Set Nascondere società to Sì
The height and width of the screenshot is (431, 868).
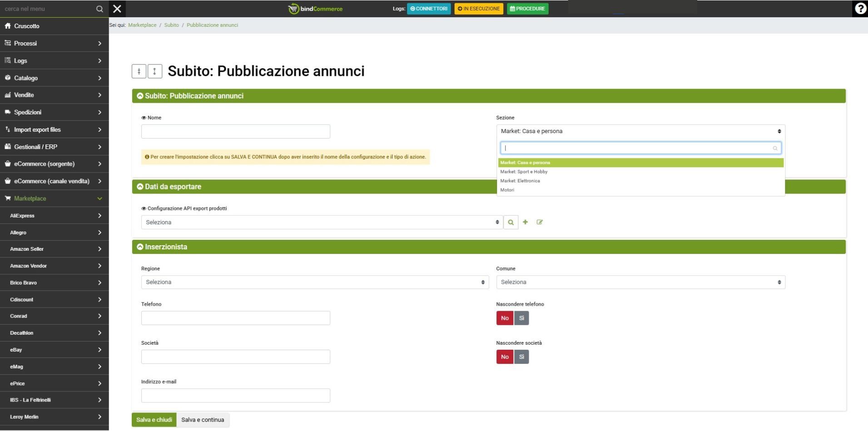click(x=521, y=357)
